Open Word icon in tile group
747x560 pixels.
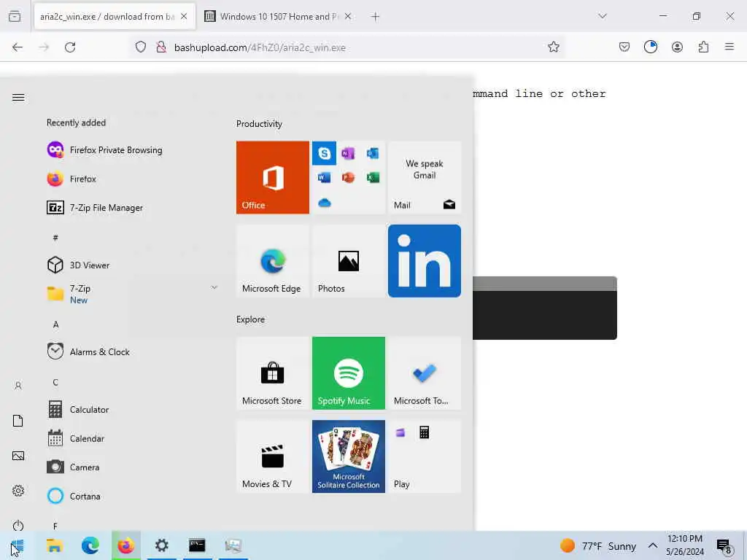click(324, 178)
